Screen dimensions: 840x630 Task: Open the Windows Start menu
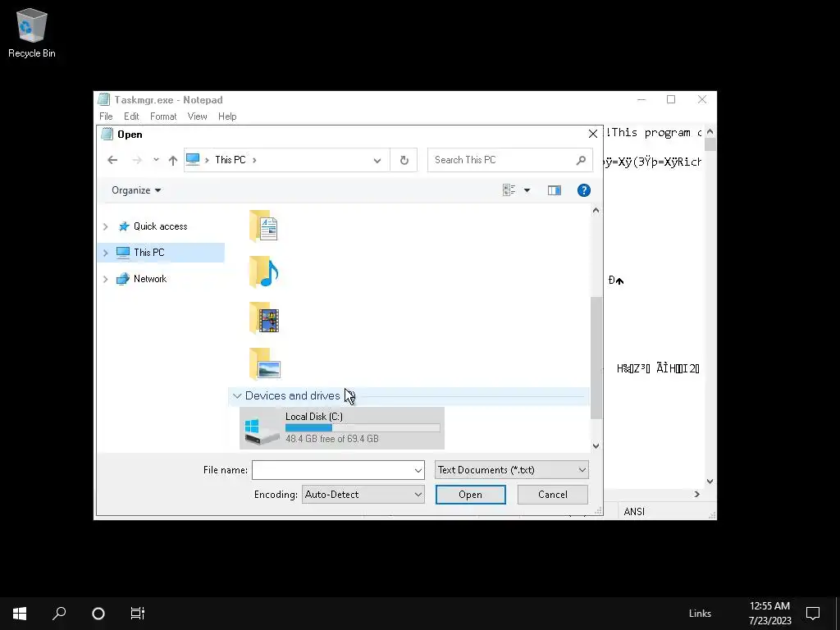(20, 614)
